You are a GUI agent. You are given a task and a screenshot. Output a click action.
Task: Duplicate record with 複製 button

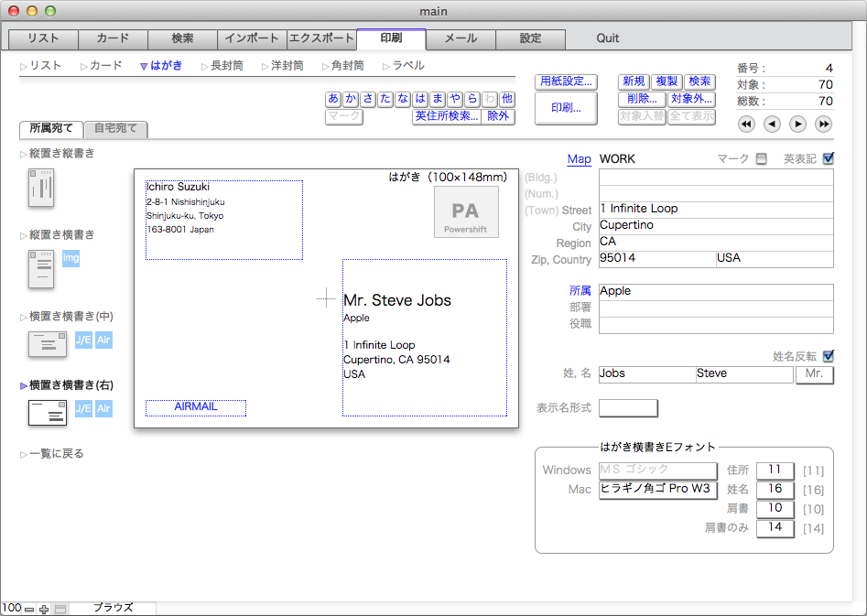667,81
